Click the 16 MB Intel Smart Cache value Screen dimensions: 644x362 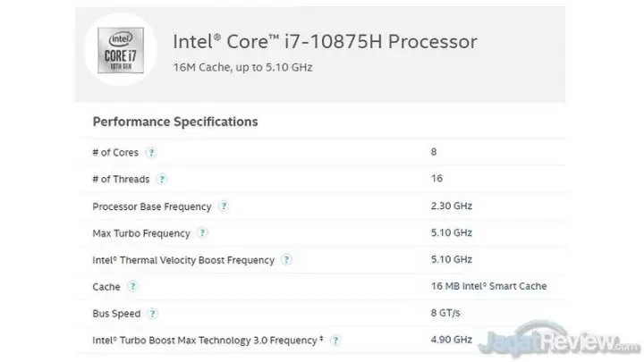(x=487, y=287)
